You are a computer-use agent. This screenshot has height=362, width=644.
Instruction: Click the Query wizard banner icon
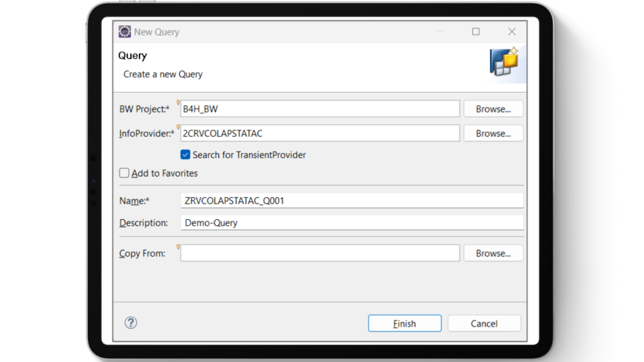pos(504,62)
